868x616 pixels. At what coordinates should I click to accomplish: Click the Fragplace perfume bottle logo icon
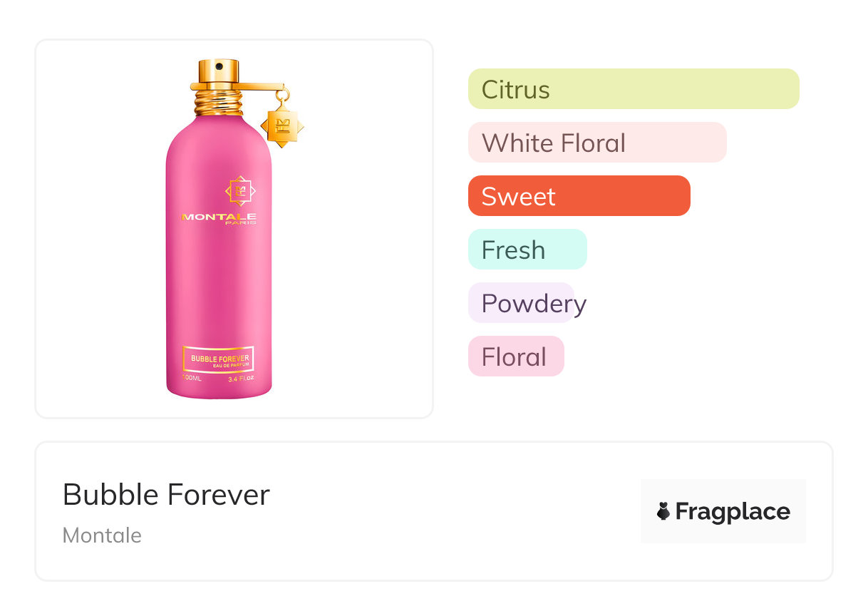click(663, 511)
